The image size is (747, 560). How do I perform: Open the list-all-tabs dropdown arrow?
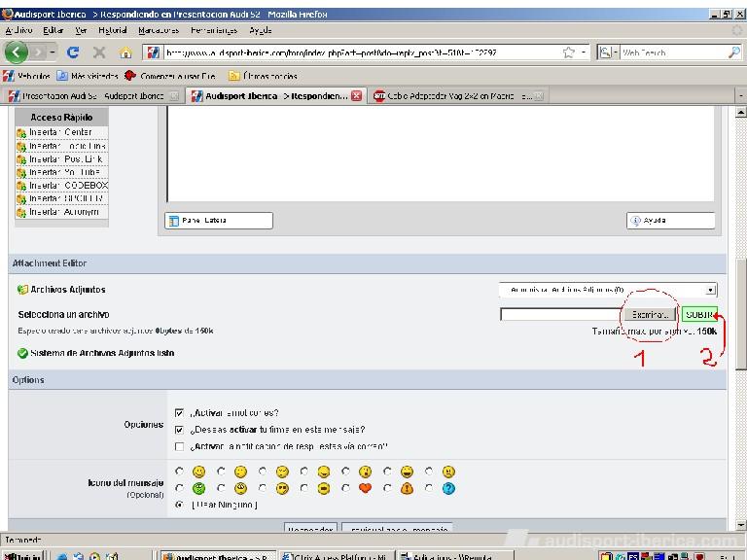741,95
